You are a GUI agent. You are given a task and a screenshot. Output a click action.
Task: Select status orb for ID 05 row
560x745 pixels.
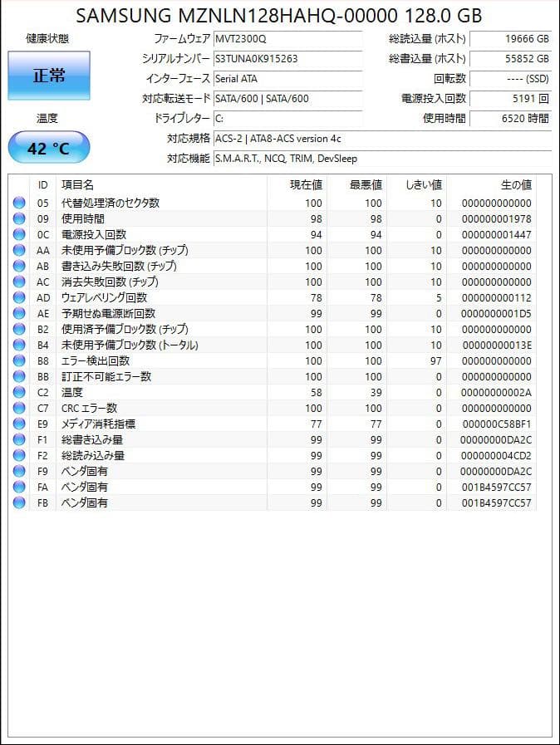(19, 203)
